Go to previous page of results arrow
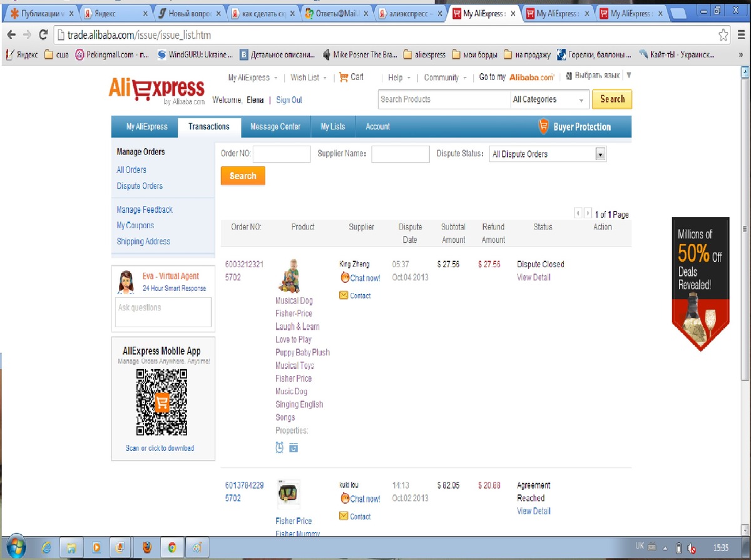751x560 pixels. tap(578, 214)
